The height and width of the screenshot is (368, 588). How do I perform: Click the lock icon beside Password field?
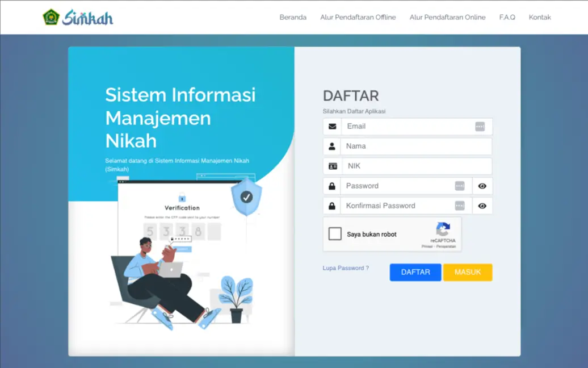tap(332, 186)
